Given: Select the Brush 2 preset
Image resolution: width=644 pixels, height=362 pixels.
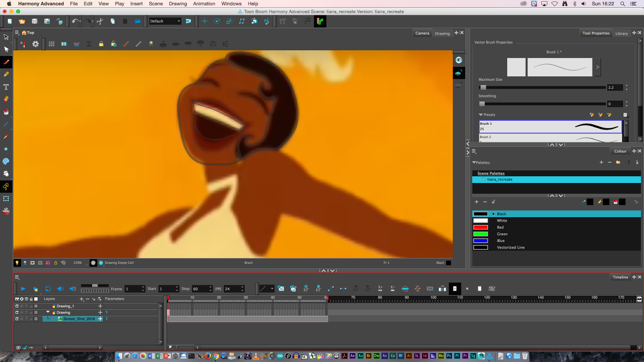Looking at the screenshot, I should pyautogui.click(x=550, y=138).
